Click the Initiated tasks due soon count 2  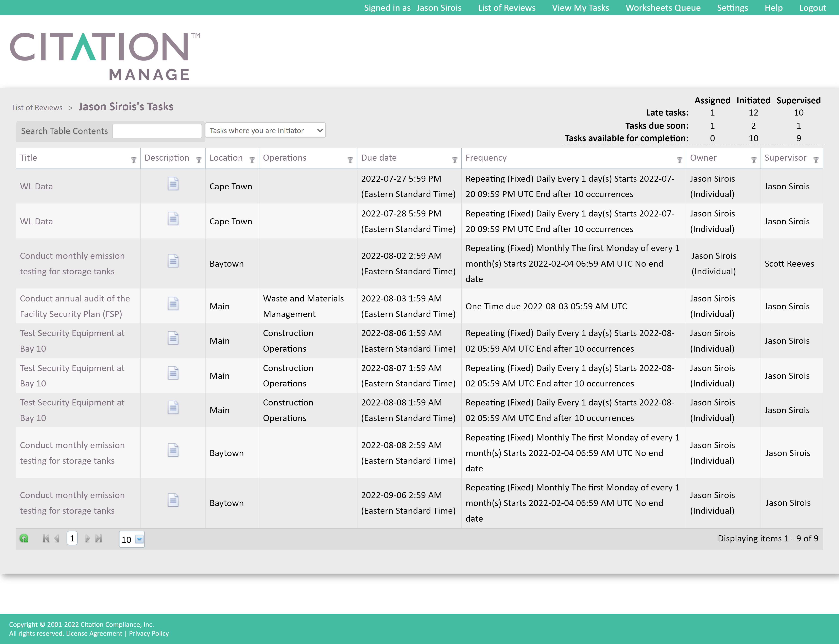[x=753, y=126]
